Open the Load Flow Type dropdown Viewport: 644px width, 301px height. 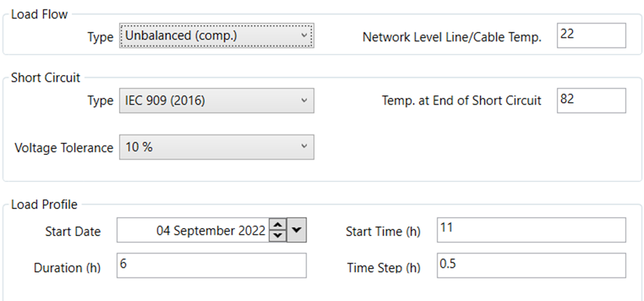[216, 36]
